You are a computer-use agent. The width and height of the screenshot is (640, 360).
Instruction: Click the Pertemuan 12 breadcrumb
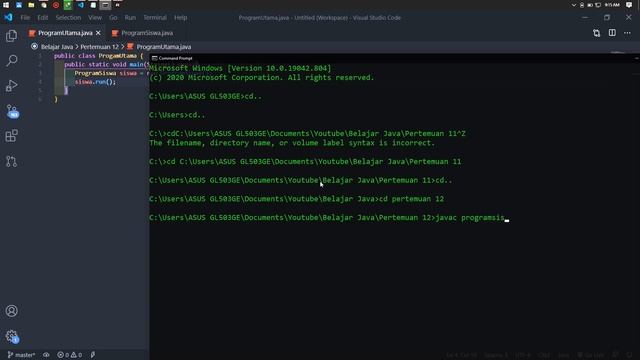point(99,47)
